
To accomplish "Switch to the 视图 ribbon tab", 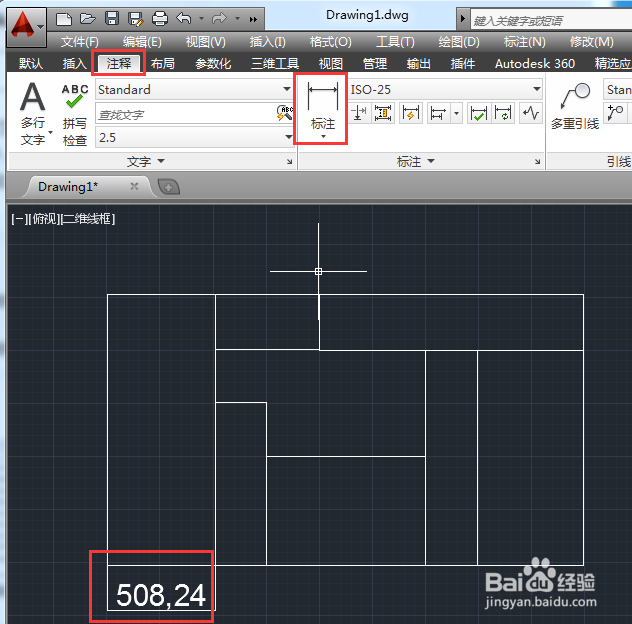I will click(331, 64).
